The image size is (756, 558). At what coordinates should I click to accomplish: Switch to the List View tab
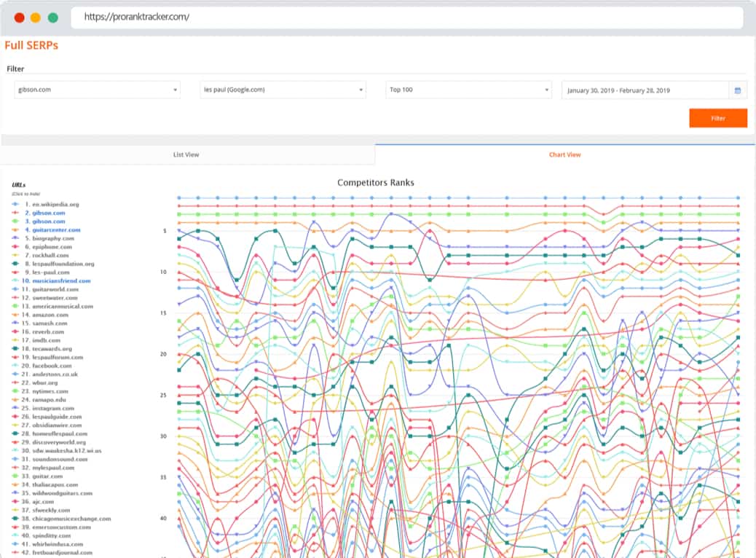point(186,154)
